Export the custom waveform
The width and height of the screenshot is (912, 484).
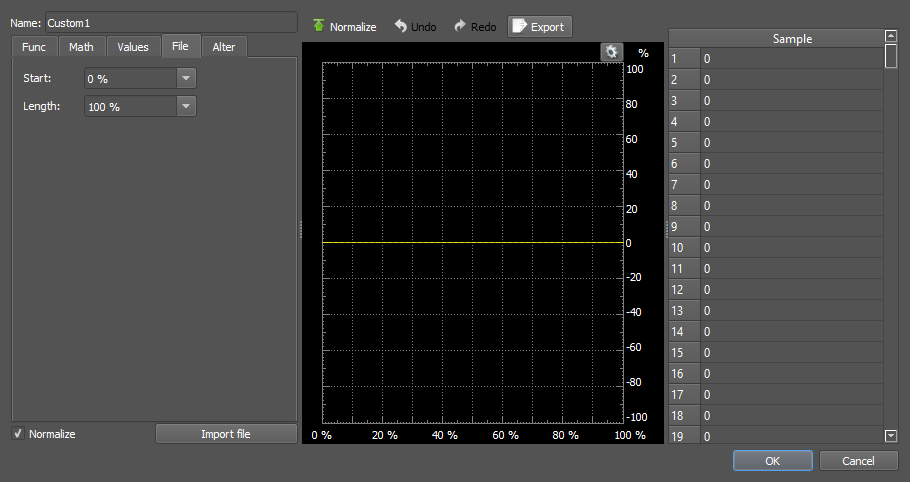click(x=540, y=27)
